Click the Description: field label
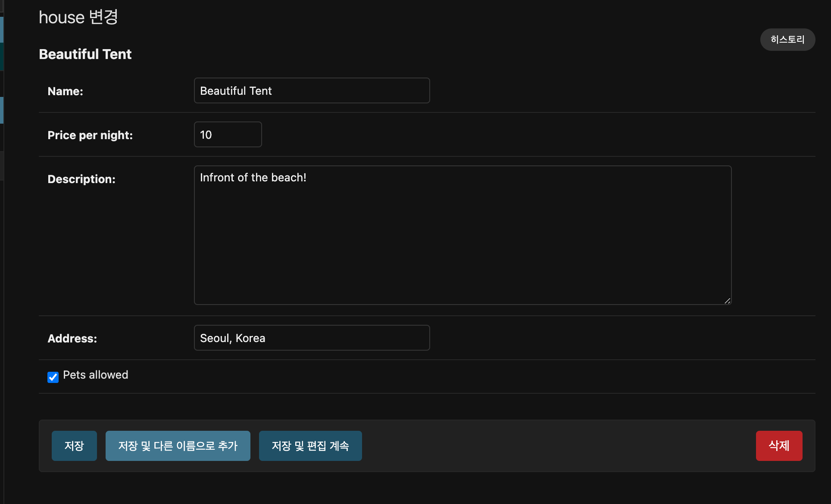831x504 pixels. pos(81,179)
